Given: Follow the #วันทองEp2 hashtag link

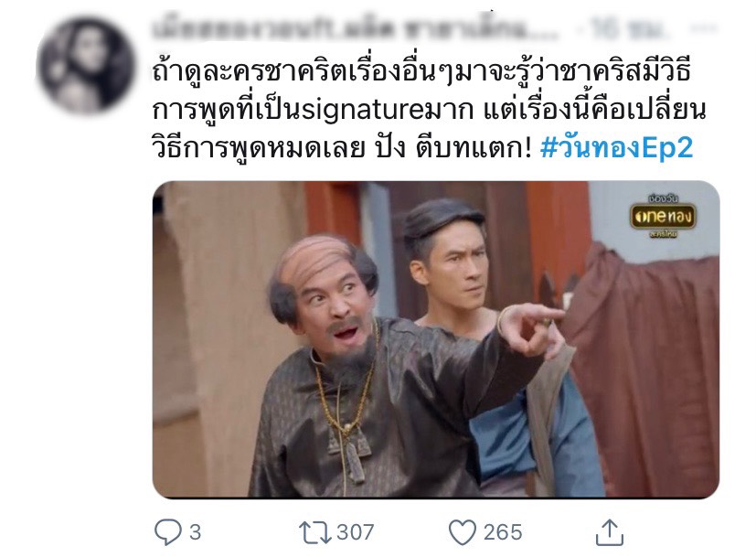Looking at the screenshot, I should (617, 147).
